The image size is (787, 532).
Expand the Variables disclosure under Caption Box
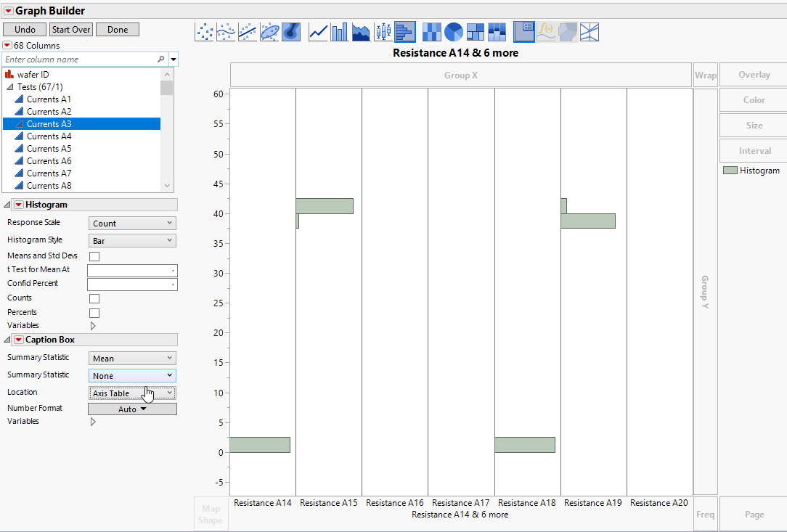(92, 421)
